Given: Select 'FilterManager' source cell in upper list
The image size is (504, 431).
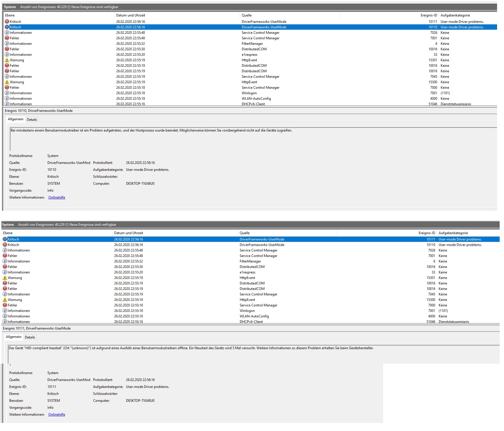Looking at the screenshot, I should point(252,44).
